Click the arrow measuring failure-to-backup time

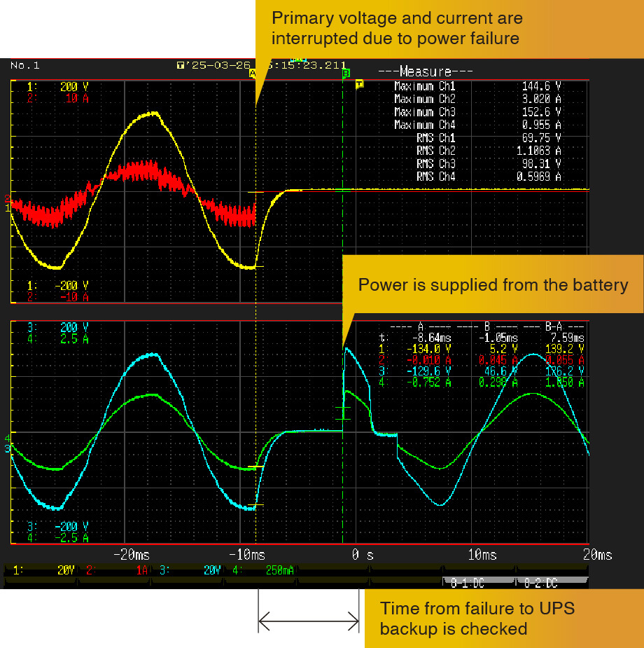[309, 619]
